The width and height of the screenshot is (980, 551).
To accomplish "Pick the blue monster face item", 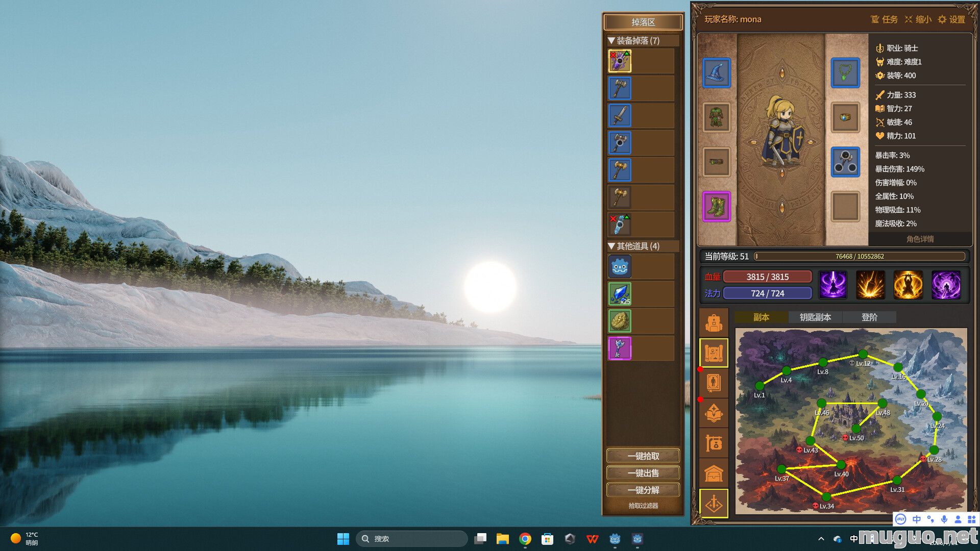I will (x=620, y=267).
